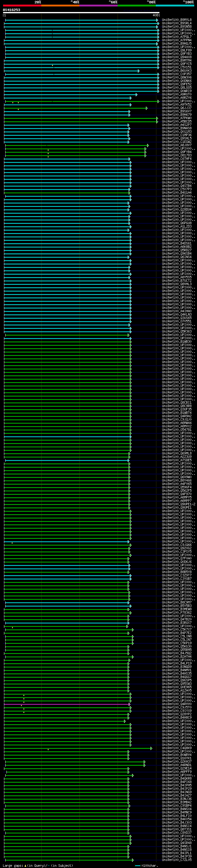Click the red 20% identity legend segment
The height and width of the screenshot is (868, 197).
(22, 6)
